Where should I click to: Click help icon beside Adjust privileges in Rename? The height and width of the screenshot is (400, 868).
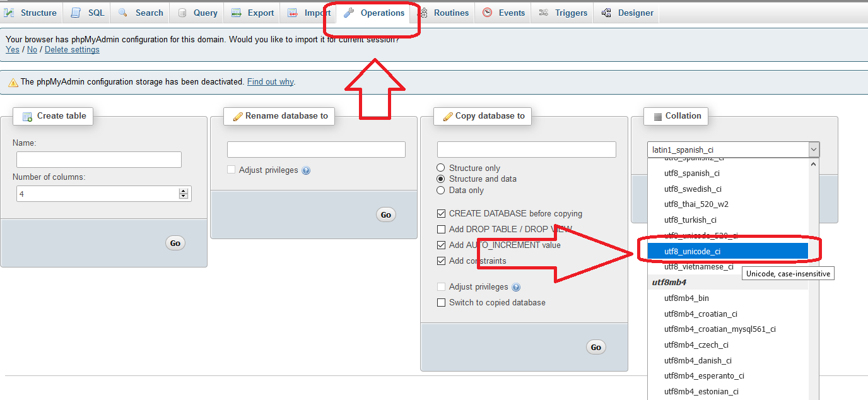click(306, 170)
